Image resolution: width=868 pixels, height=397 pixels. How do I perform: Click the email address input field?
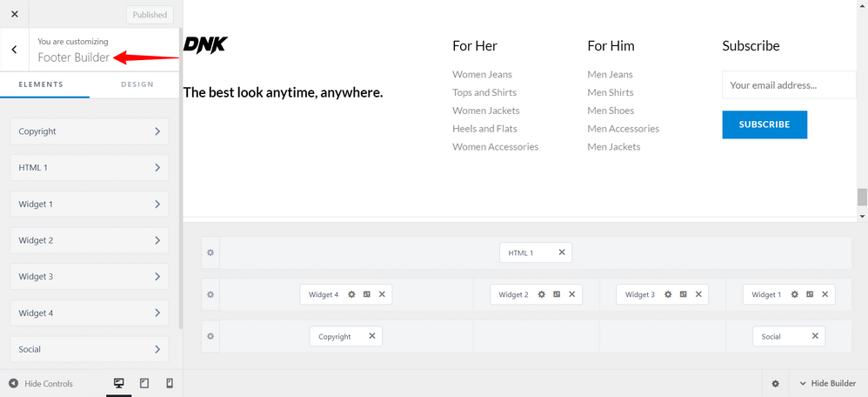pyautogui.click(x=788, y=85)
